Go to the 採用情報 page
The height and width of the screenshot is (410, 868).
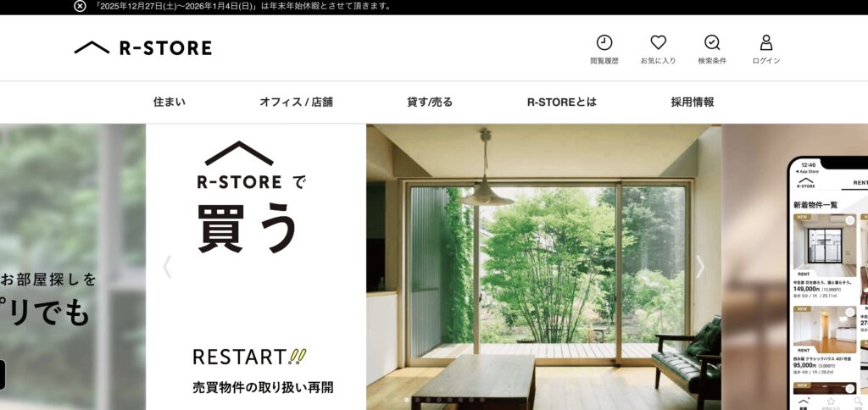point(693,102)
